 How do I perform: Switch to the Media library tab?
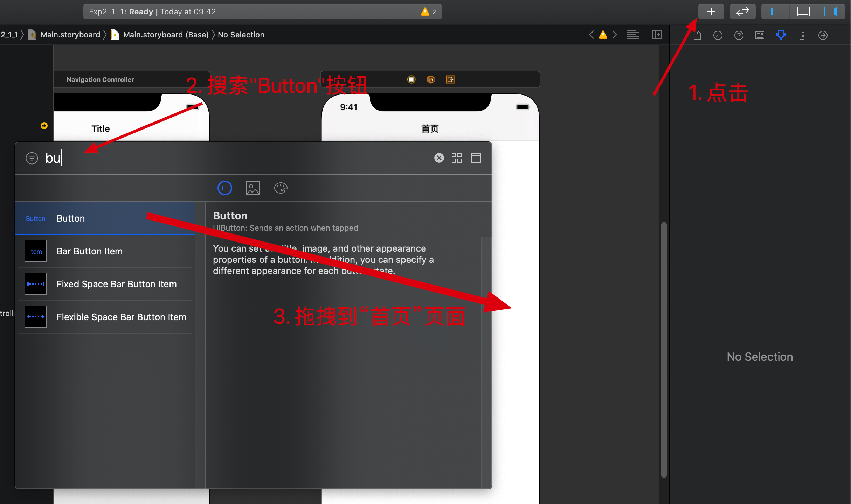point(252,188)
